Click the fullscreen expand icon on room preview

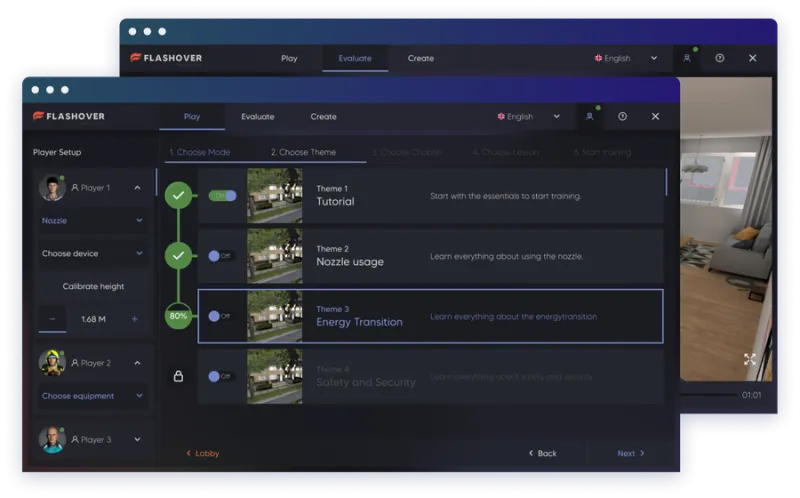tap(749, 359)
